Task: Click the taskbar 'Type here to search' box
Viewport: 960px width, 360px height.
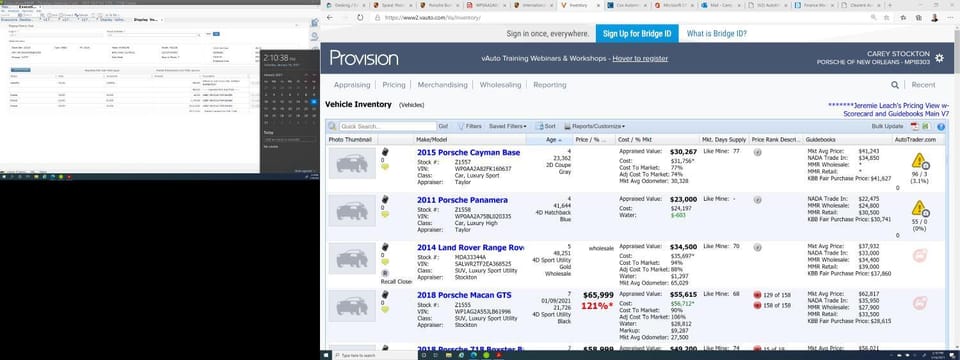Action: click(x=375, y=355)
